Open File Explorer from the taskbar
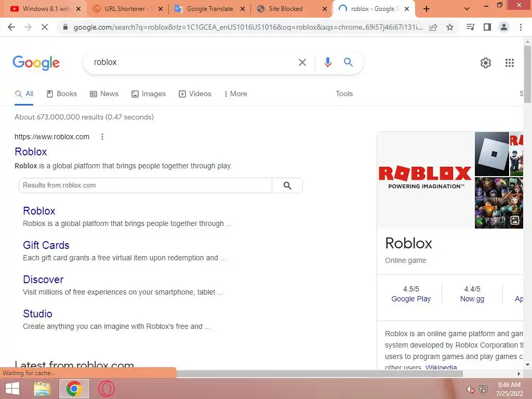Viewport: 532px width, 399px height. 42,389
